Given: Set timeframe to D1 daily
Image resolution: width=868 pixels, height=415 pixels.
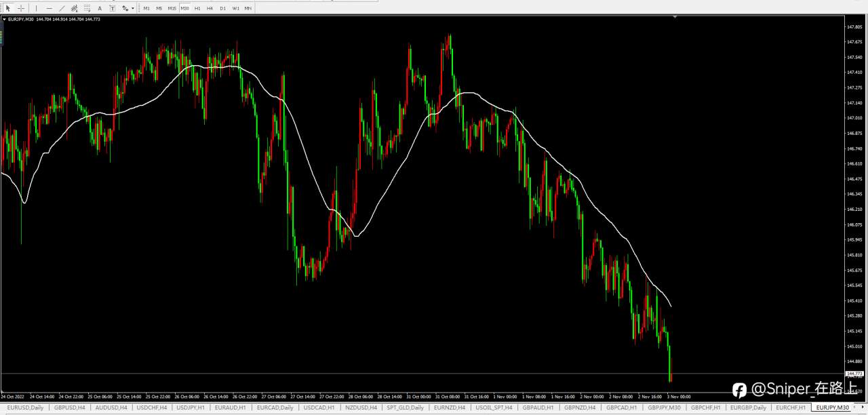Looking at the screenshot, I should tap(223, 8).
